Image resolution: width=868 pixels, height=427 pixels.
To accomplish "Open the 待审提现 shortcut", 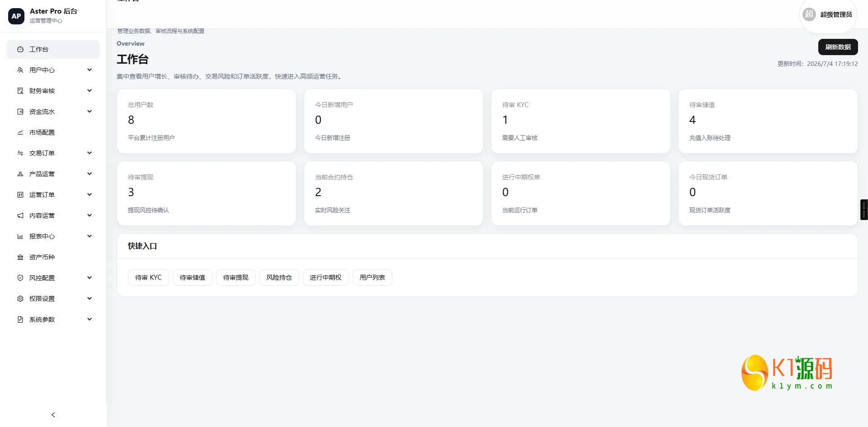I will 236,277.
